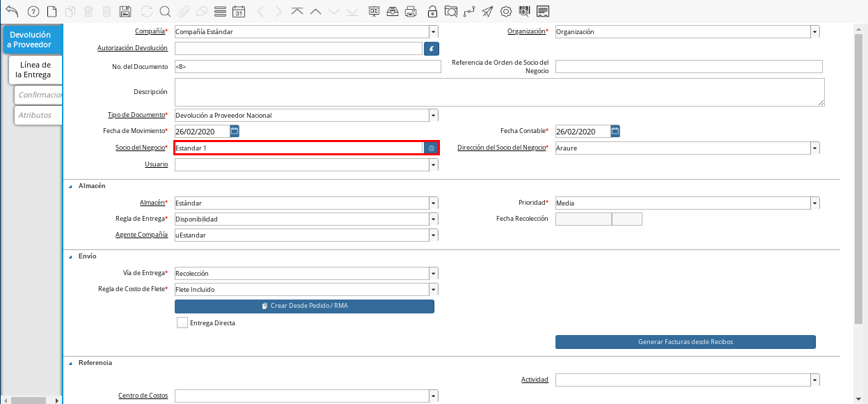Open the Regla de Entrega dropdown
The height and width of the screenshot is (404, 868).
[x=434, y=219]
